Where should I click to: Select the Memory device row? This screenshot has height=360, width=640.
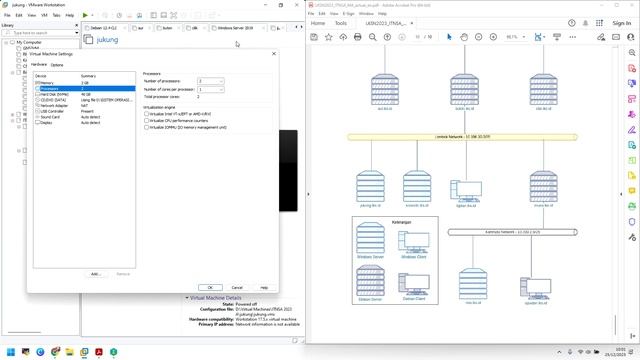point(84,83)
